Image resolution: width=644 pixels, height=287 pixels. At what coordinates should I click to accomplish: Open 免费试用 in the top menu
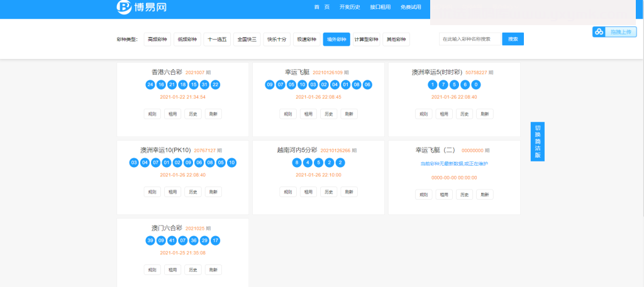(x=411, y=8)
